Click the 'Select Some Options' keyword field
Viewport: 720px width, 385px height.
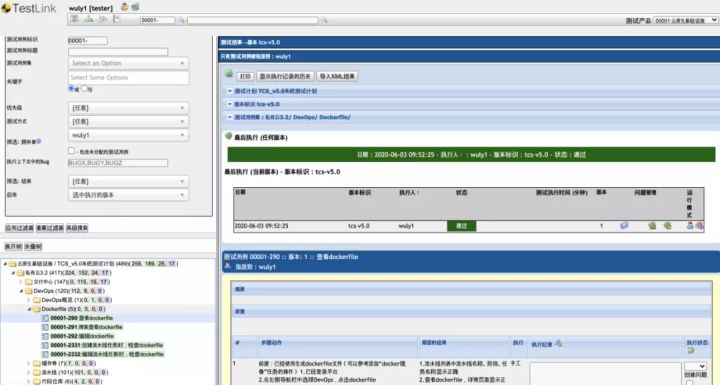click(x=129, y=78)
